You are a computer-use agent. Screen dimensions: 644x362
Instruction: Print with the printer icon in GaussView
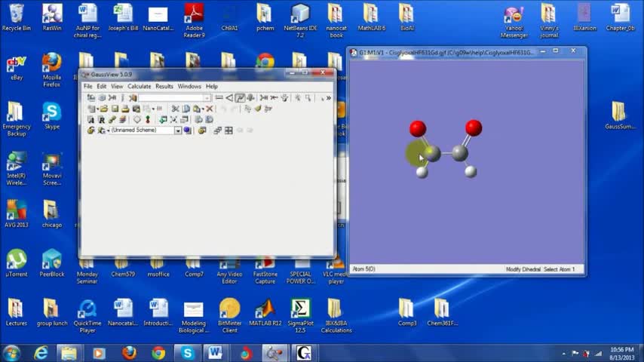(125, 109)
